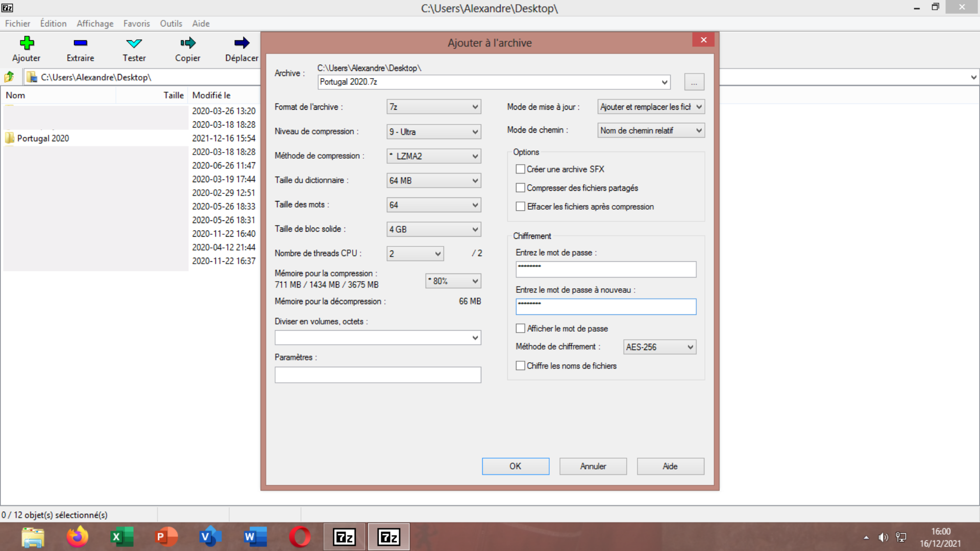Click the archive browse button

click(x=694, y=82)
